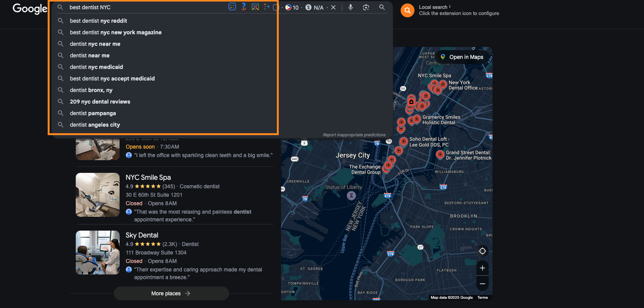The width and height of the screenshot is (644, 308).
Task: Submit search using the magnifier button
Action: coord(382,7)
